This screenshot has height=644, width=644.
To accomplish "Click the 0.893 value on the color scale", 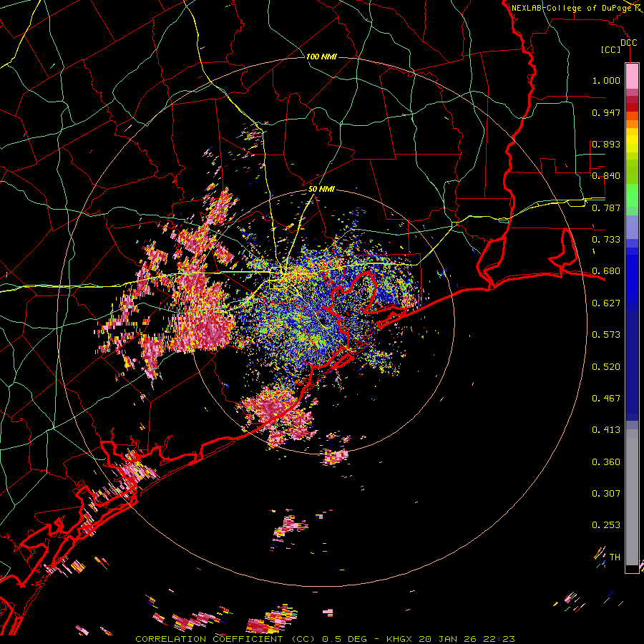I will [606, 144].
